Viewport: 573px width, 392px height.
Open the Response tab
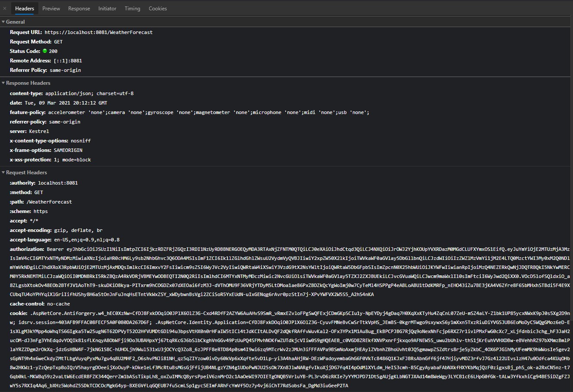coord(79,8)
